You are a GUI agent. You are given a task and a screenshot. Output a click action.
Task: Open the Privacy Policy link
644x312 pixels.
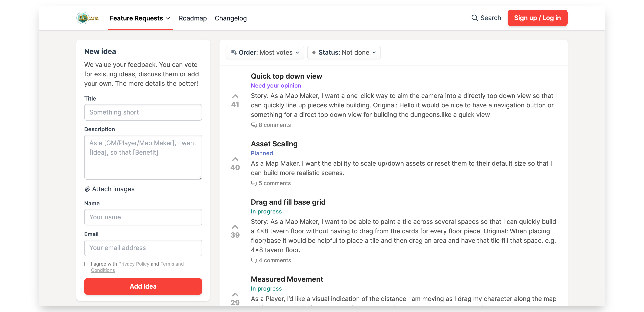coord(134,264)
